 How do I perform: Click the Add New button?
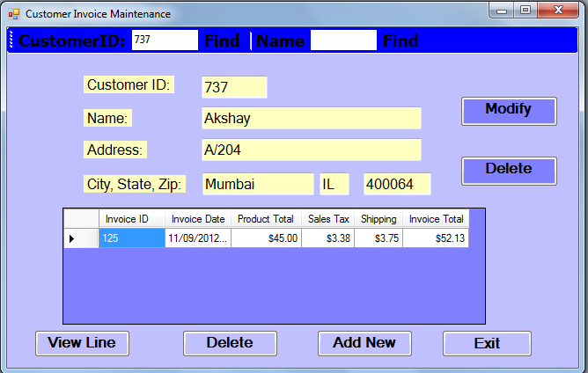[364, 343]
